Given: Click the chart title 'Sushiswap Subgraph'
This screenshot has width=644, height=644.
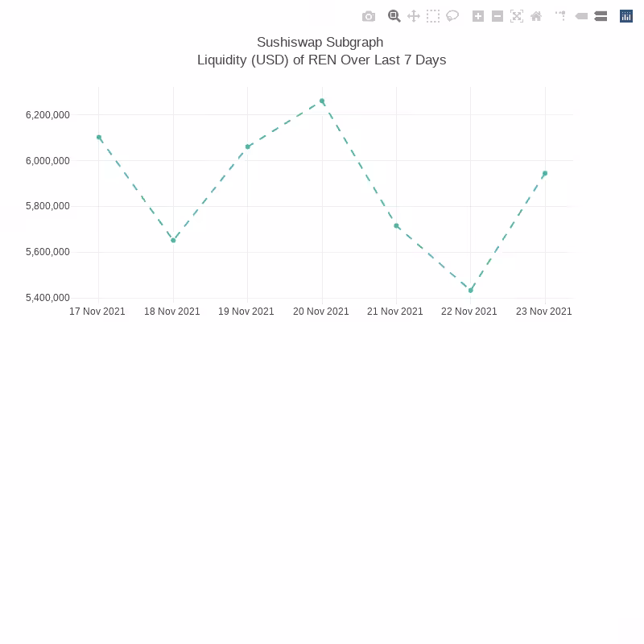Looking at the screenshot, I should coord(320,43).
